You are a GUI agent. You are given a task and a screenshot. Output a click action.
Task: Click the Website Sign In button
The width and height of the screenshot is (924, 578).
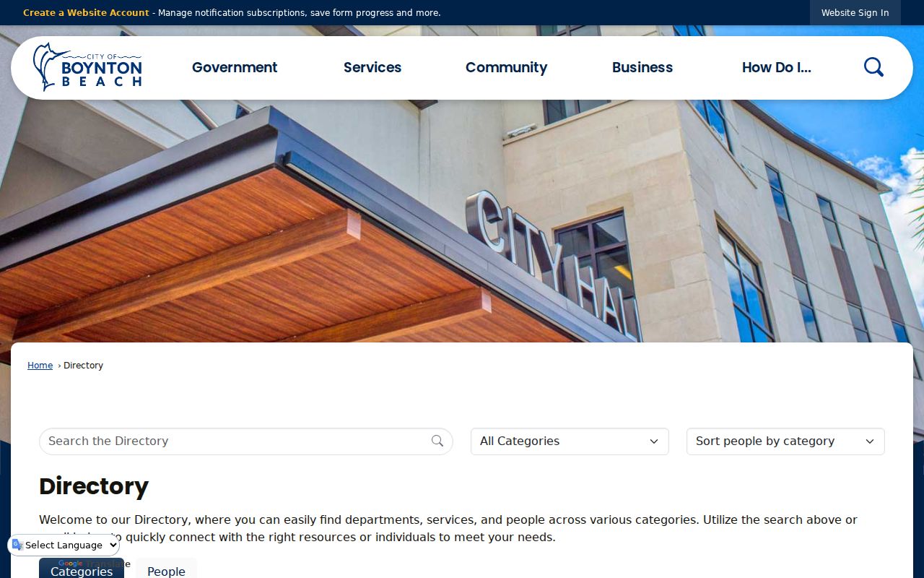pyautogui.click(x=855, y=13)
